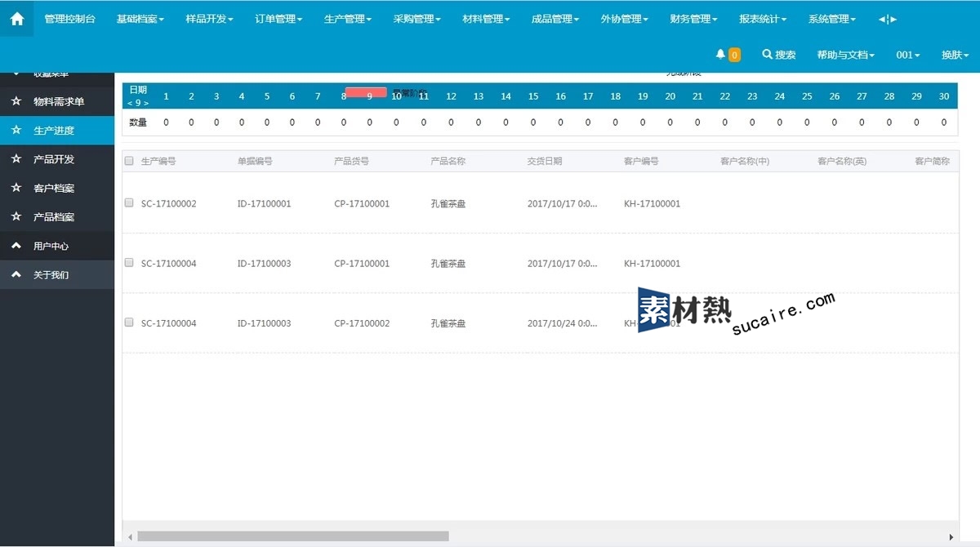Check the row SC-17100002 checkbox

click(129, 202)
